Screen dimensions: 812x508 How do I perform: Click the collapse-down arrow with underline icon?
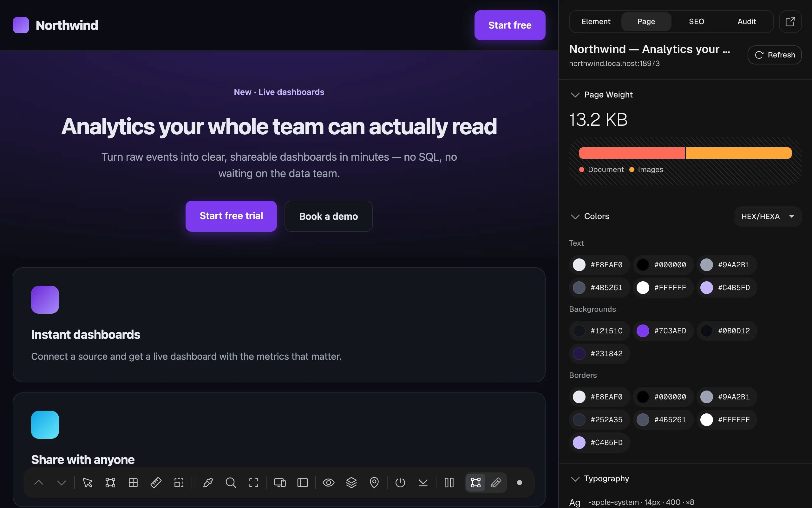[423, 483]
